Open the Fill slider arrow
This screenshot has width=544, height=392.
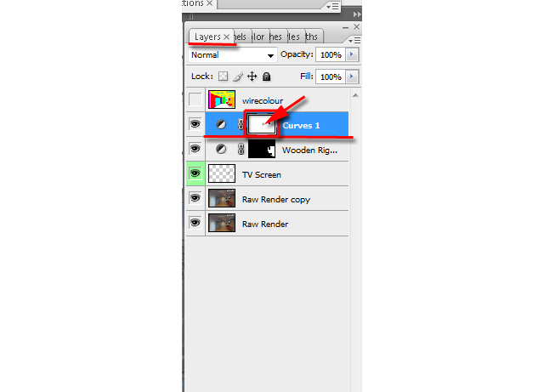(x=352, y=77)
